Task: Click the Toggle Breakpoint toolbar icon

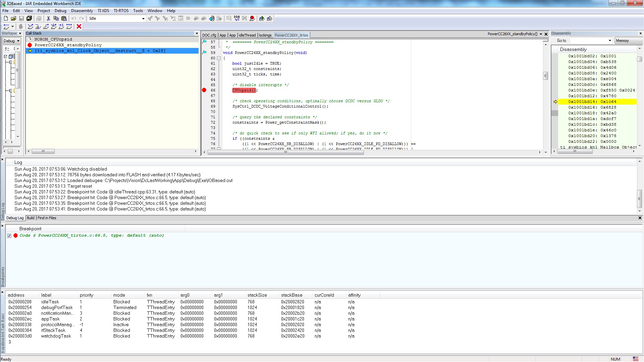Action: 252,18
